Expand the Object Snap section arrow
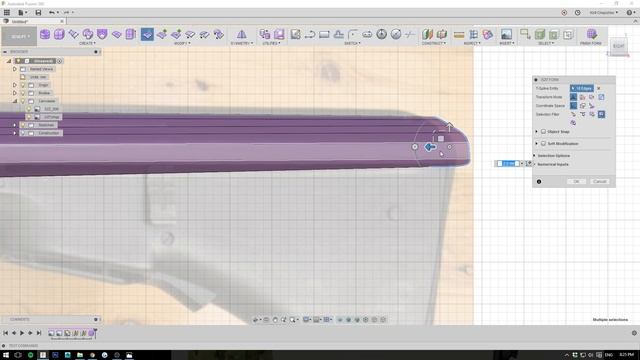The height and width of the screenshot is (360, 640). click(536, 131)
